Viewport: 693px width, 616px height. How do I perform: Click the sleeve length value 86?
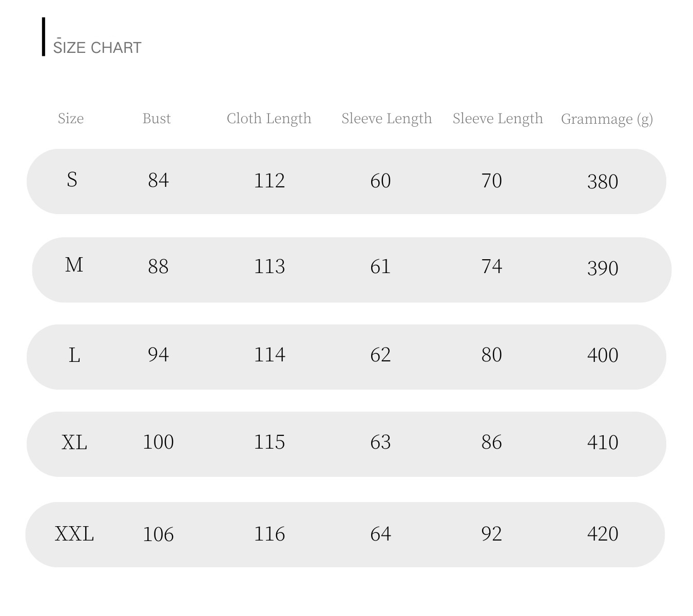point(492,442)
